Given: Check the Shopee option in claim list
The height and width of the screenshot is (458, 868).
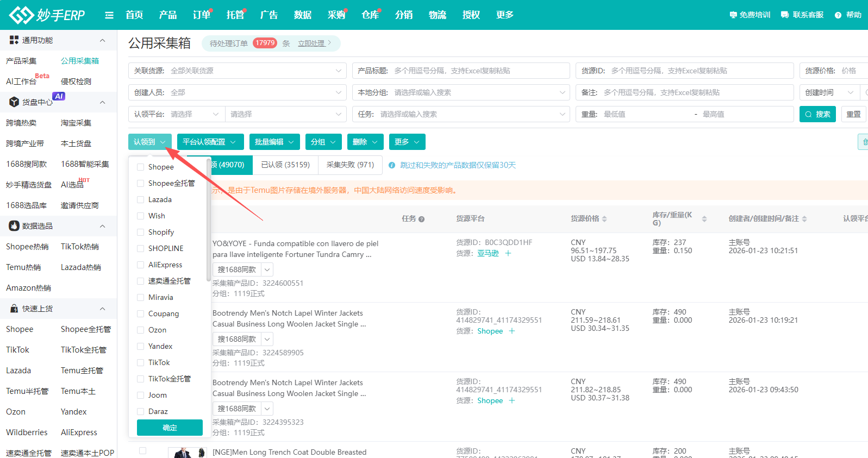Looking at the screenshot, I should click(x=141, y=167).
